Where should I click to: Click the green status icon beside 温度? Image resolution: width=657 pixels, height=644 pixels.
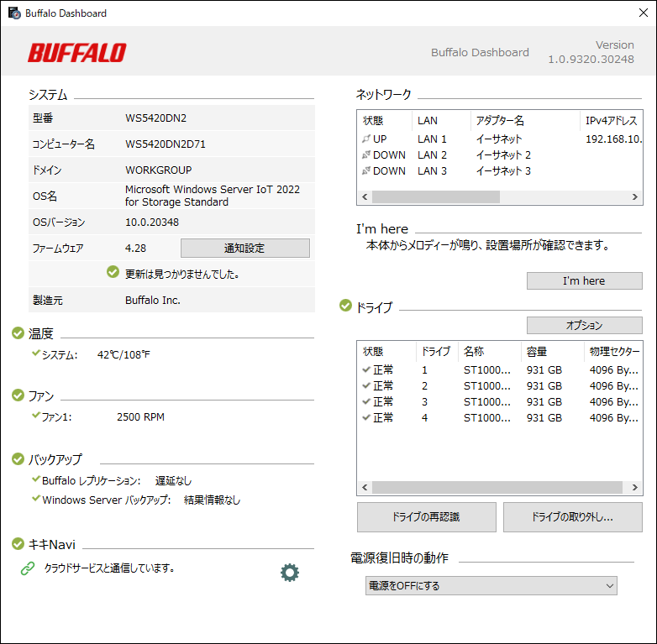point(18,333)
